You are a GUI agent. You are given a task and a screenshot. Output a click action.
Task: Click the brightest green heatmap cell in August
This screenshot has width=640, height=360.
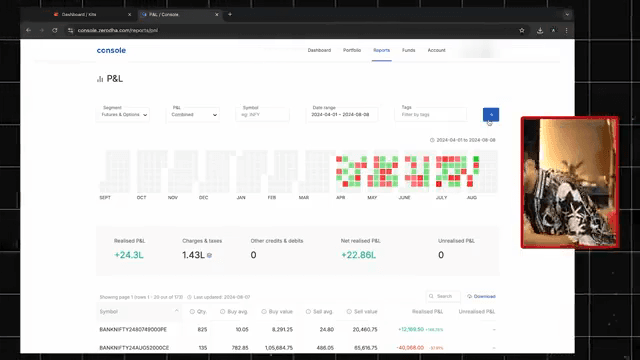click(x=476, y=159)
